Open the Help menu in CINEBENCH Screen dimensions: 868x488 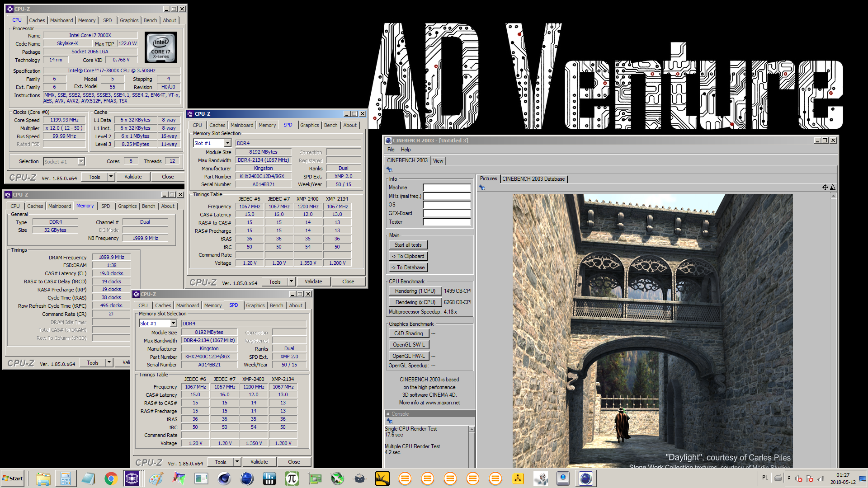(406, 150)
